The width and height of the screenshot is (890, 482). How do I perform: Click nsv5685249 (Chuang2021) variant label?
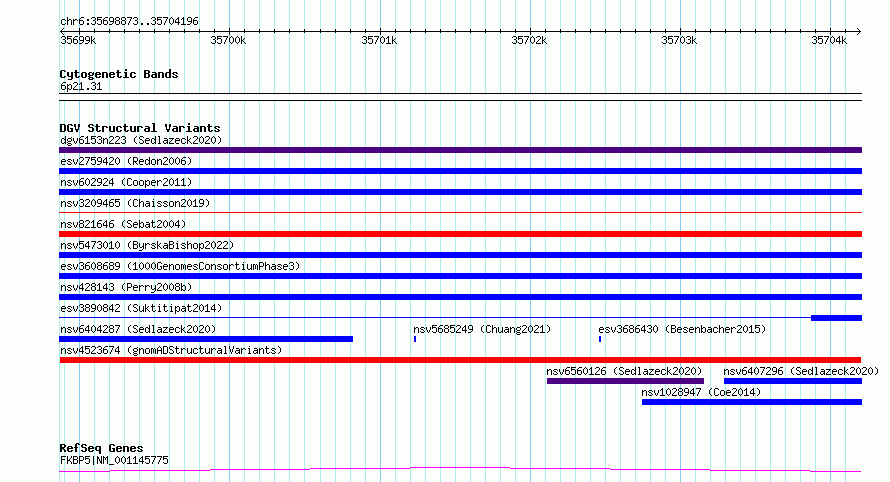coord(482,329)
